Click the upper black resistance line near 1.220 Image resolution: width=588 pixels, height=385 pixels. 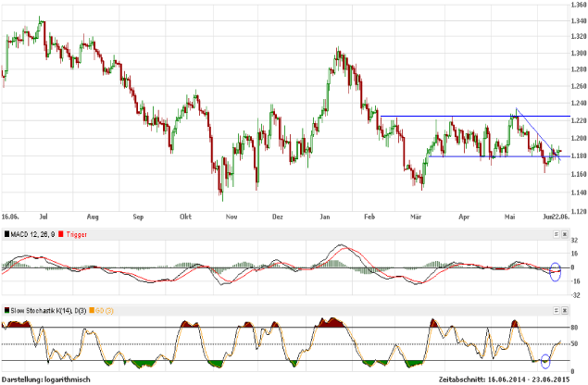[x=463, y=116]
